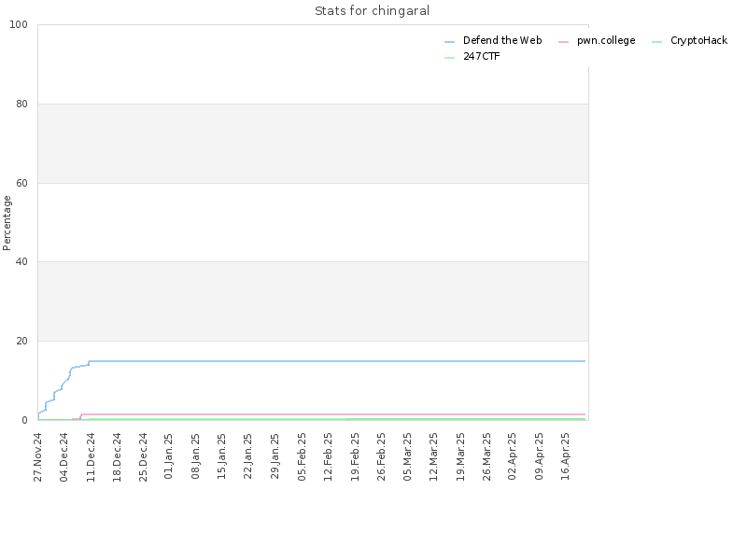Viewport: 747px width, 560px height.
Task: Click the chart title Stats for chingaral
Action: point(372,10)
